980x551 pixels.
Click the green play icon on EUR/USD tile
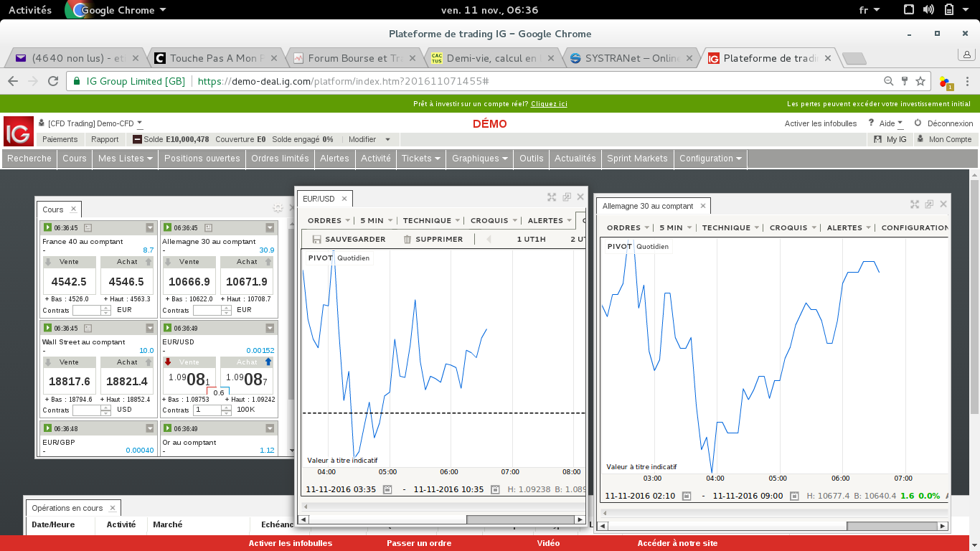coord(167,328)
